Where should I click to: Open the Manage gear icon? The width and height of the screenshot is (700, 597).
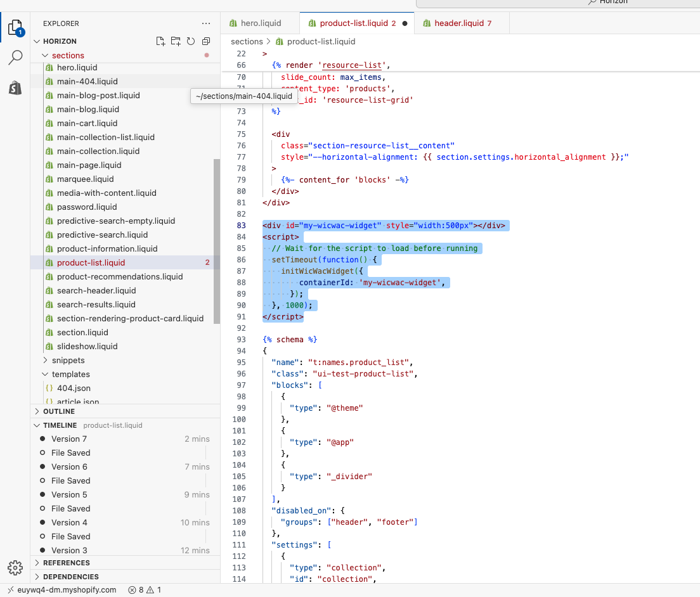[15, 567]
